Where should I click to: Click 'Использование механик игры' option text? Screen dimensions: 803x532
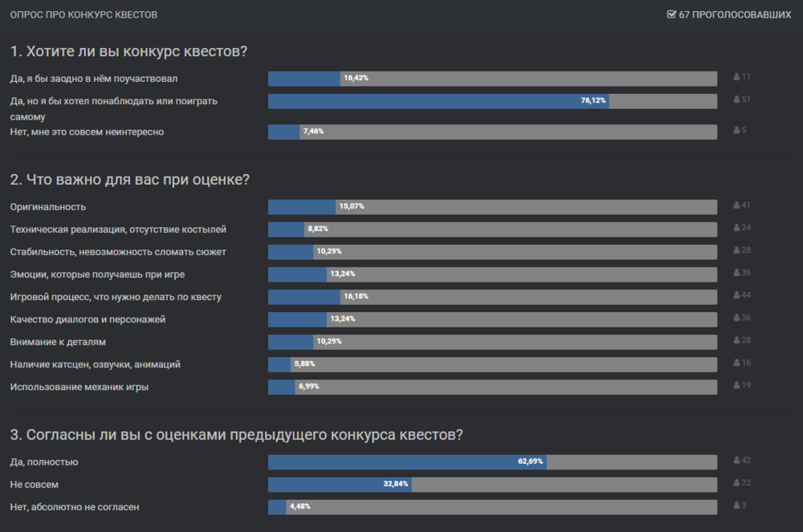79,387
